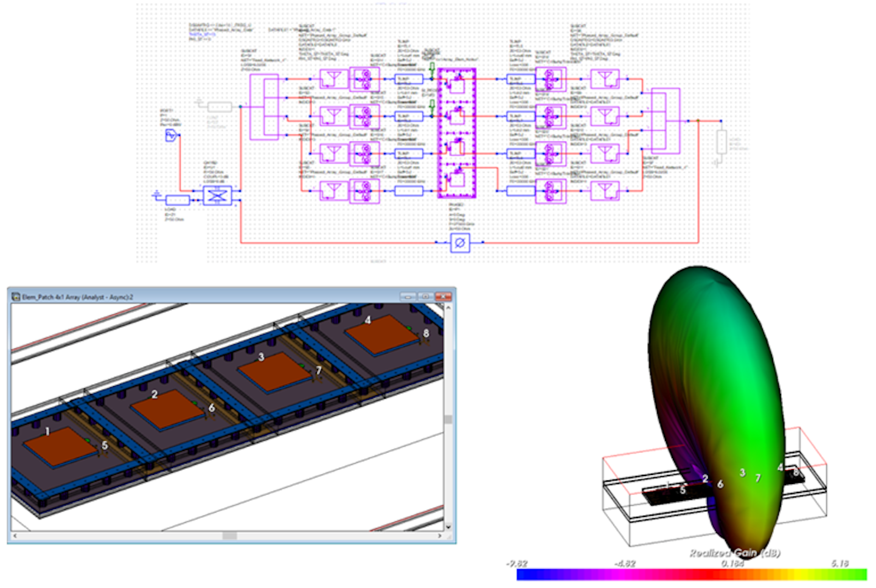Select the phase shifter symbol on the bottom wire

click(x=459, y=243)
